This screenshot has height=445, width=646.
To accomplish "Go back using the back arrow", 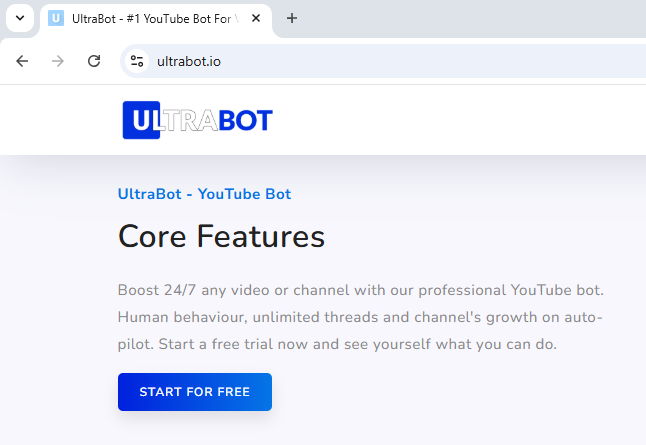I will (22, 61).
